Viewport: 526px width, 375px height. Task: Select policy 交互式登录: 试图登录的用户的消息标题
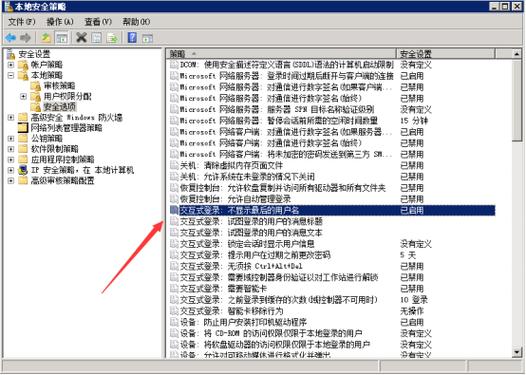pyautogui.click(x=251, y=221)
